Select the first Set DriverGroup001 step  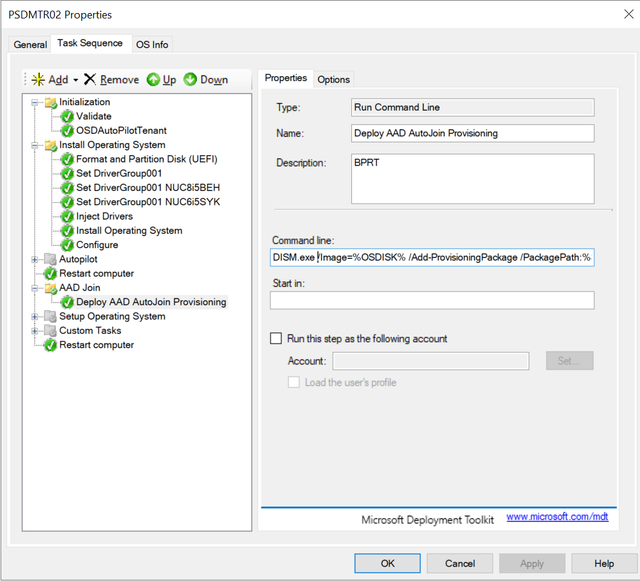(119, 174)
